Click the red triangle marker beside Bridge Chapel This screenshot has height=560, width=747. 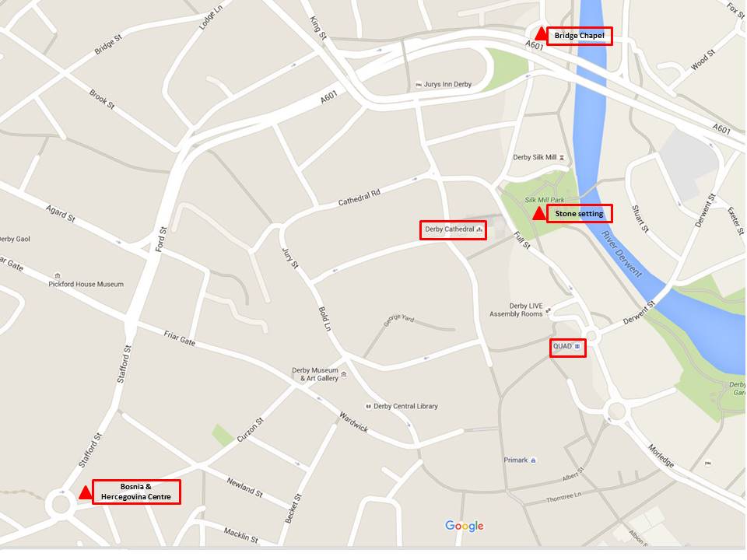(541, 33)
